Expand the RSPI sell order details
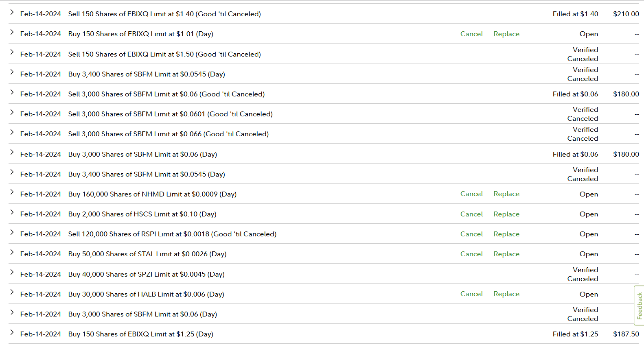Screen dimensions: 644x347 (x=12, y=233)
